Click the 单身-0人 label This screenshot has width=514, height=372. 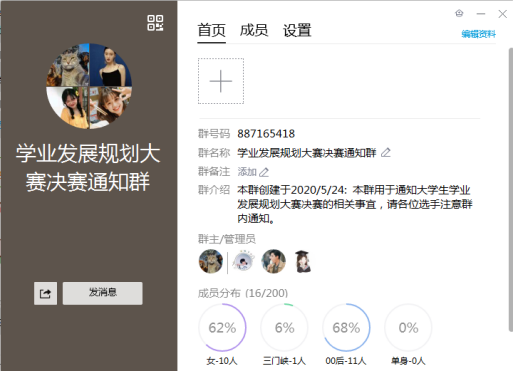point(408,361)
